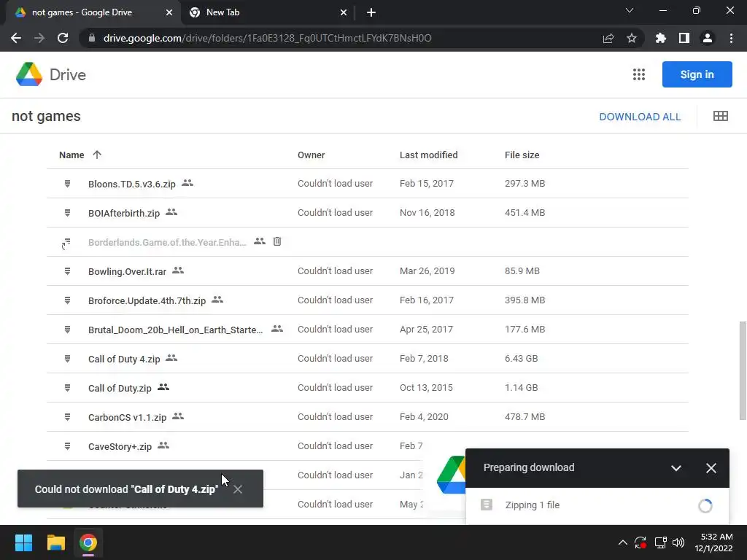Image resolution: width=747 pixels, height=560 pixels.
Task: Click the File size column header
Action: click(x=522, y=155)
